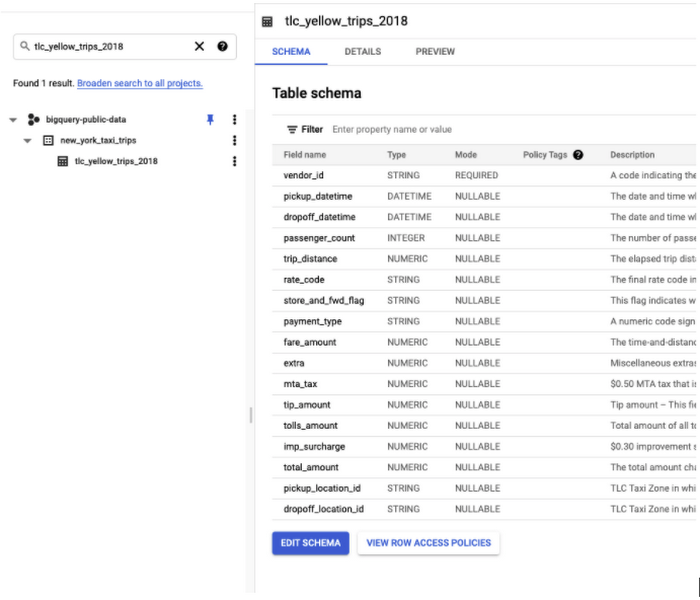Click the Type column header
The height and width of the screenshot is (600, 700).
(396, 155)
